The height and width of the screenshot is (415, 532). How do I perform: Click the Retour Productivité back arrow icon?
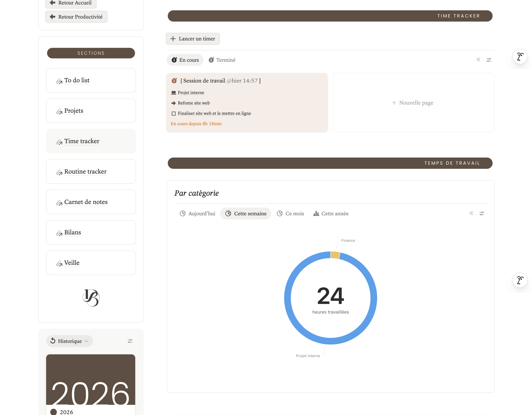pos(52,17)
